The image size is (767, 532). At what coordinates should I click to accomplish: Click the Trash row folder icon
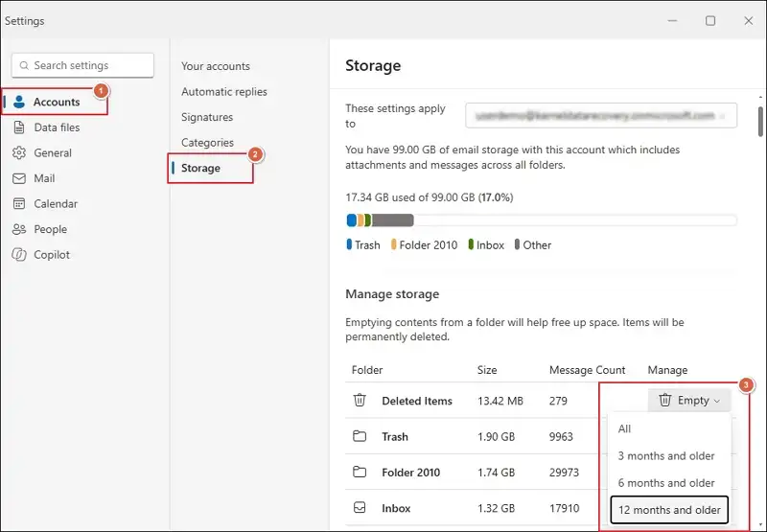[360, 436]
